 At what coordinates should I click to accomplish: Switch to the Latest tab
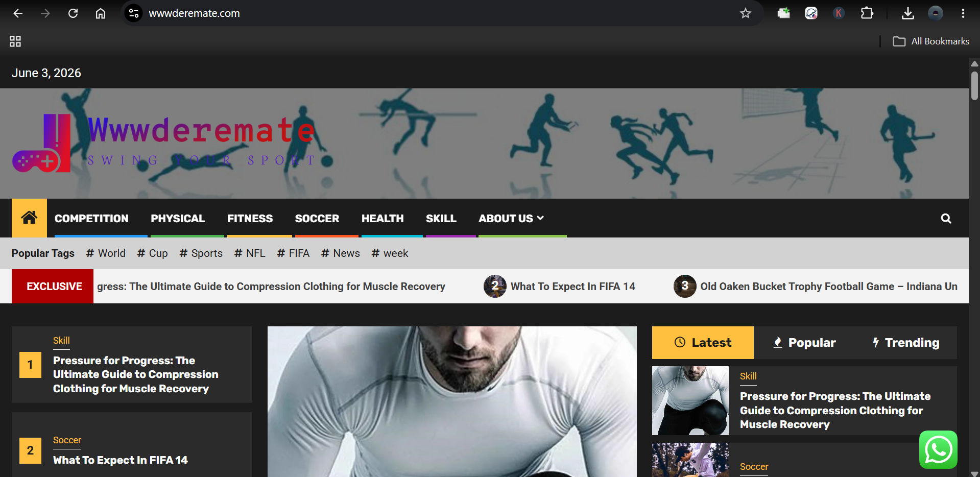point(703,343)
